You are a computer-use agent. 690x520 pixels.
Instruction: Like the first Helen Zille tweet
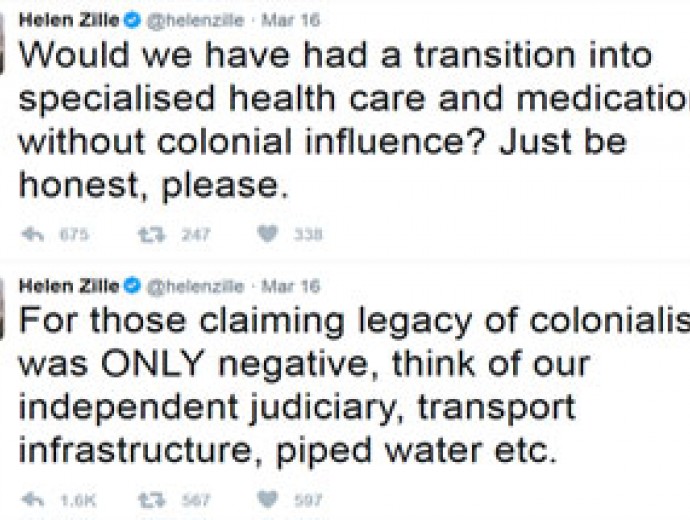click(268, 234)
